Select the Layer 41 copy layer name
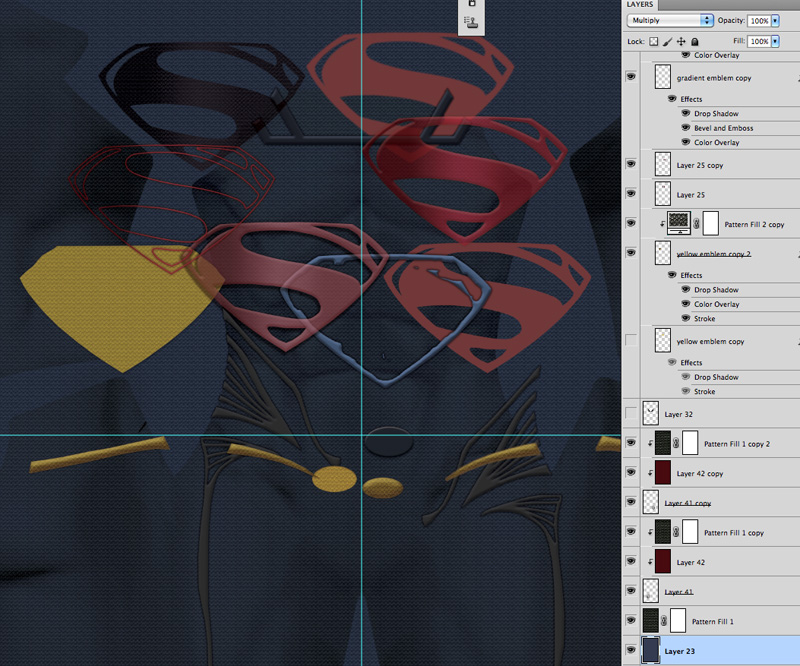The width and height of the screenshot is (800, 666). [688, 503]
